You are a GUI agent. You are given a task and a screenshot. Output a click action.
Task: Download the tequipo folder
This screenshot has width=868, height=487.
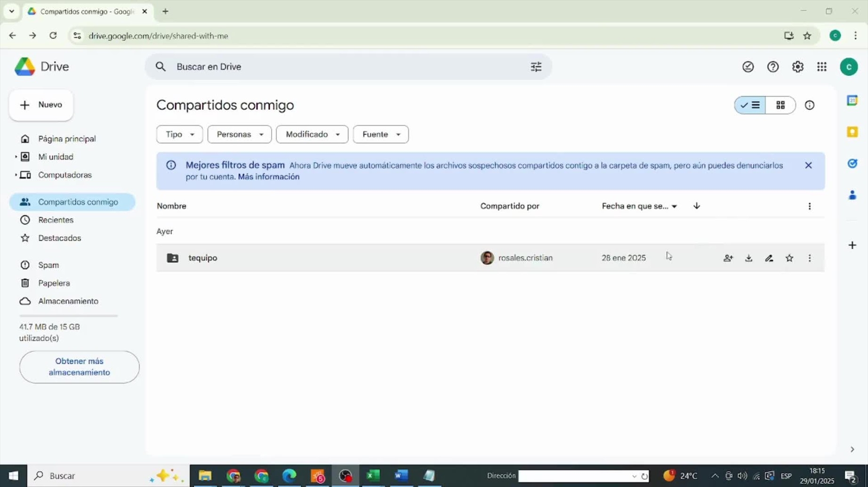click(748, 258)
